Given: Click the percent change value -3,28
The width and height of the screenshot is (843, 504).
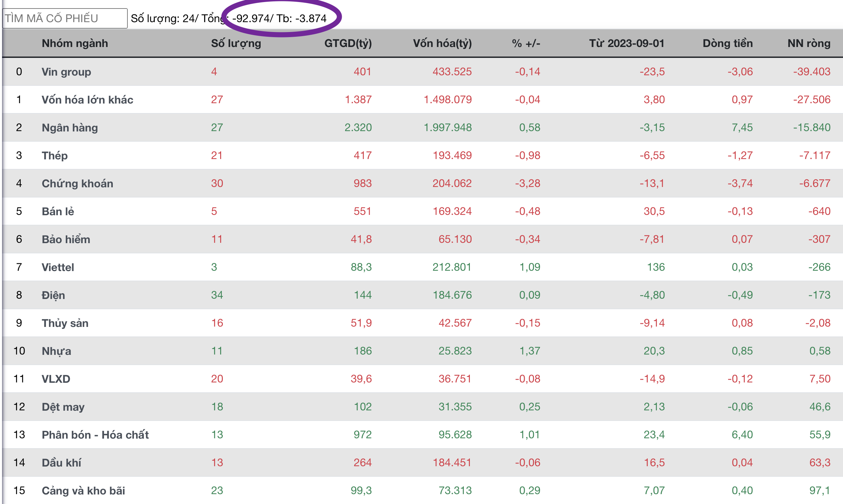Looking at the screenshot, I should pos(527,183).
